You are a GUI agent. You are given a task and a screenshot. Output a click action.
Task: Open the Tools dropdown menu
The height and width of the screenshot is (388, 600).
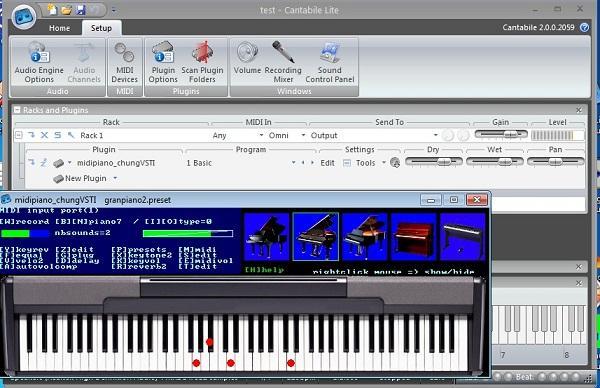[x=384, y=163]
